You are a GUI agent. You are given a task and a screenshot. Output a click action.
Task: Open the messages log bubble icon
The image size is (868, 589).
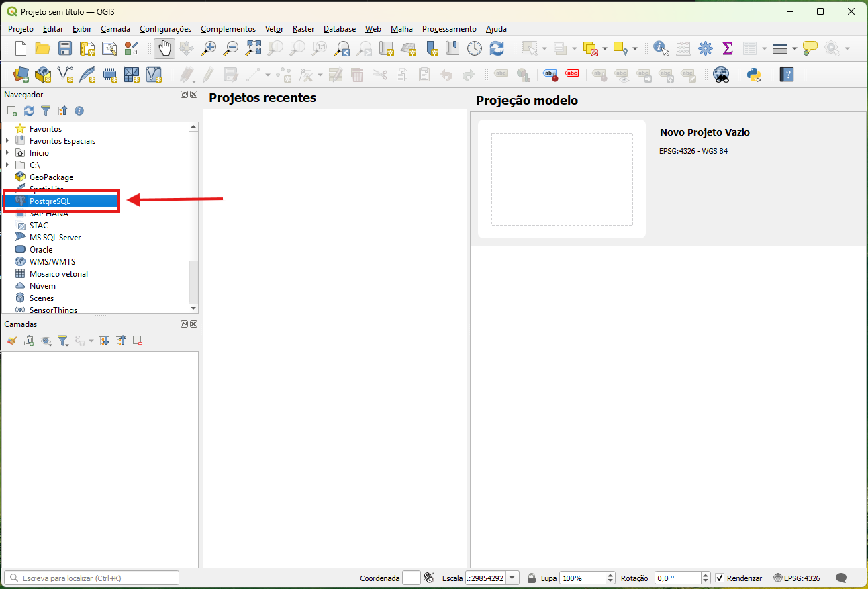coord(840,578)
